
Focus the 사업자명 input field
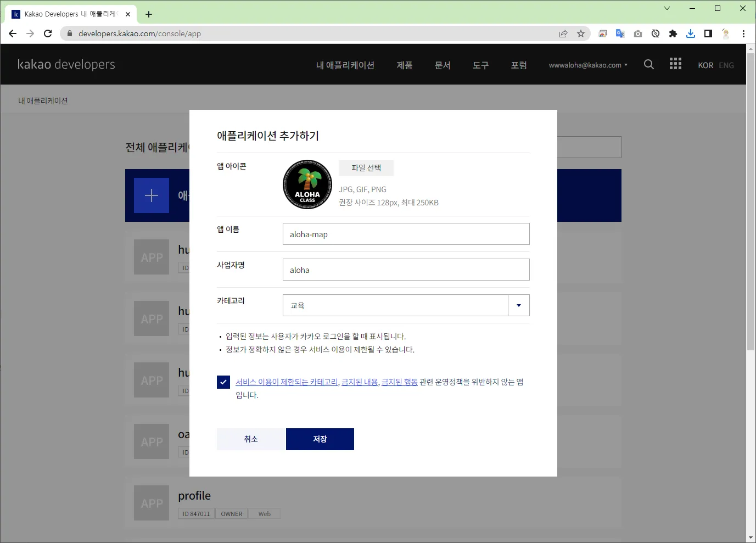(406, 270)
